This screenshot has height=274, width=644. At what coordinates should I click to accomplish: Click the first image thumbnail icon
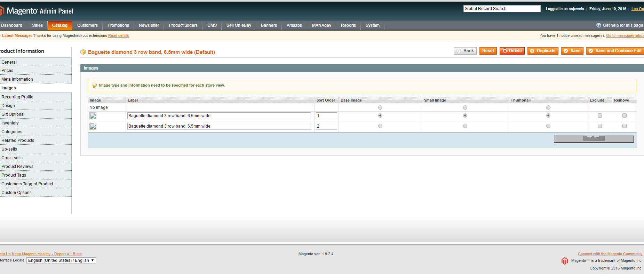[x=93, y=116]
